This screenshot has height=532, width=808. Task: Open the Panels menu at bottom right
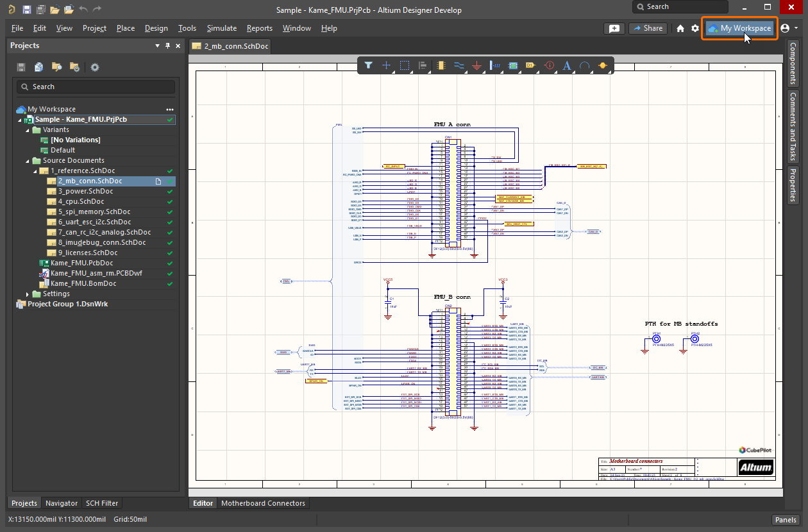pos(785,520)
